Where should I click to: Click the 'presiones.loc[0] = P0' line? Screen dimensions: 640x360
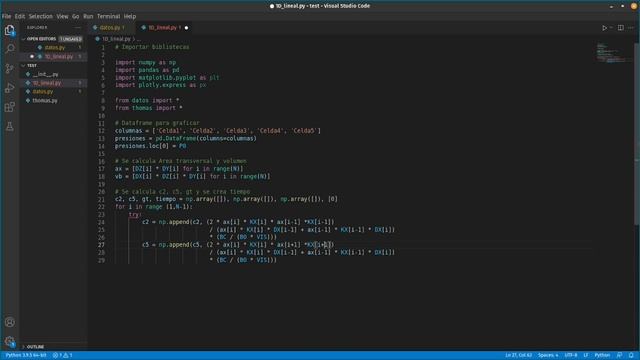(x=150, y=146)
